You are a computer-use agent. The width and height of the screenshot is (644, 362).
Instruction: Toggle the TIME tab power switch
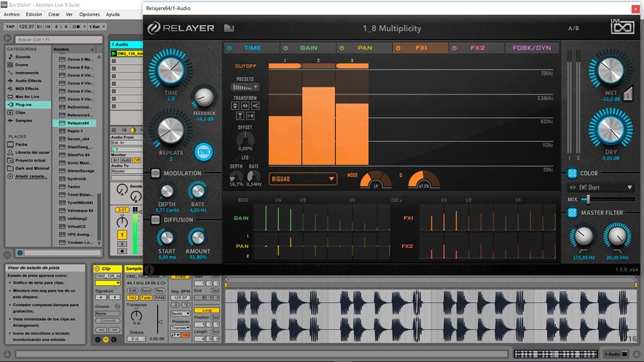(229, 48)
